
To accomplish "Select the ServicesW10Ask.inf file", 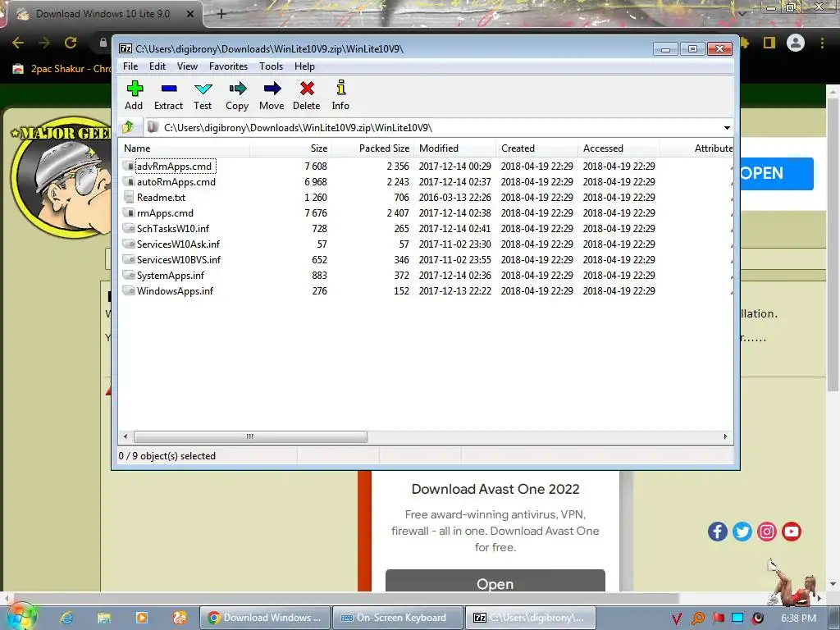I will coord(178,244).
